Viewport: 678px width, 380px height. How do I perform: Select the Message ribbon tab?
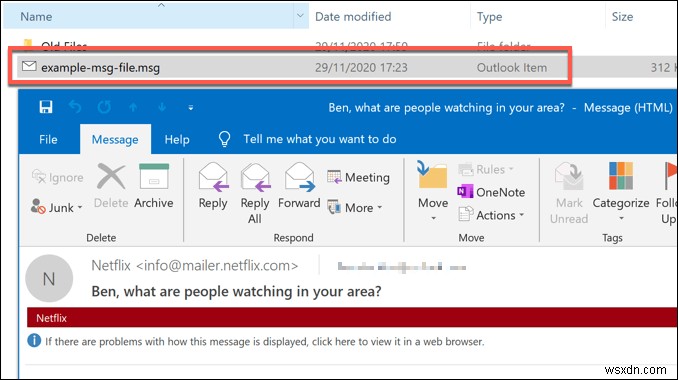coord(115,139)
